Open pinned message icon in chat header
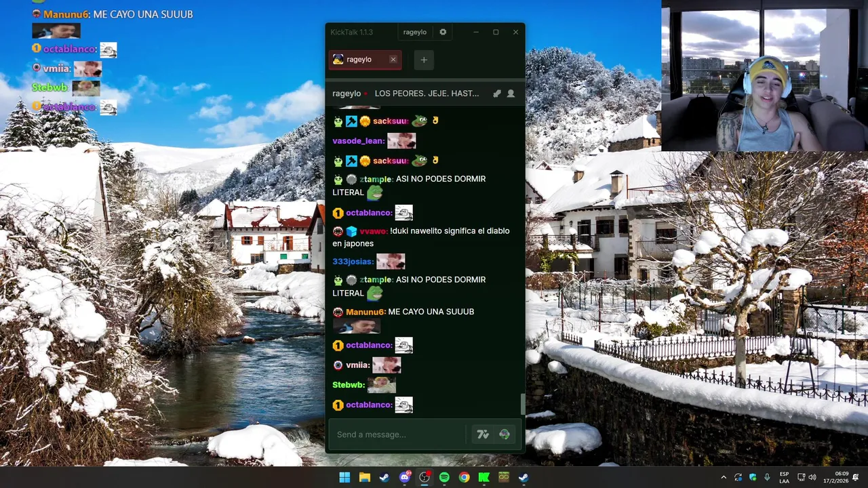Viewport: 868px width, 488px height. pyautogui.click(x=497, y=94)
